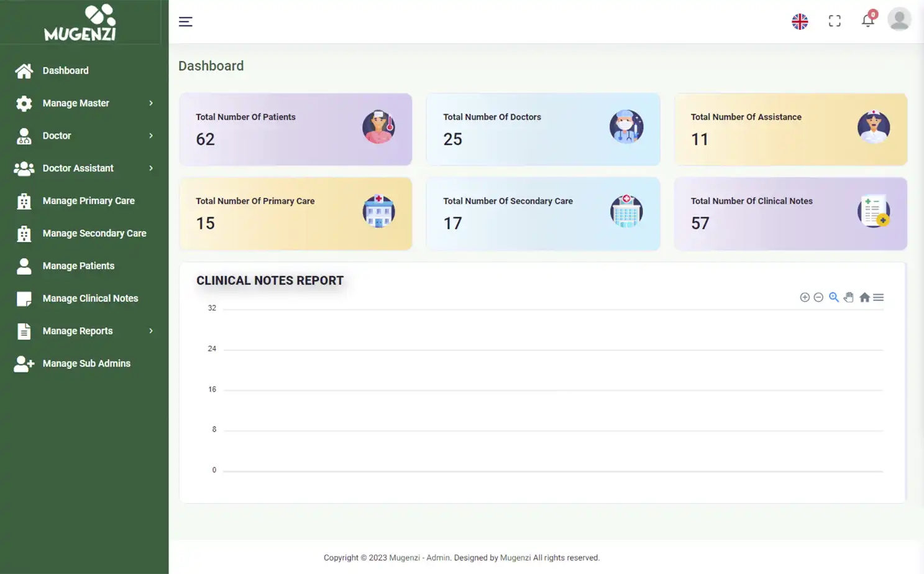The width and height of the screenshot is (924, 574).
Task: Click the fullscreen icon in the header
Action: click(835, 21)
